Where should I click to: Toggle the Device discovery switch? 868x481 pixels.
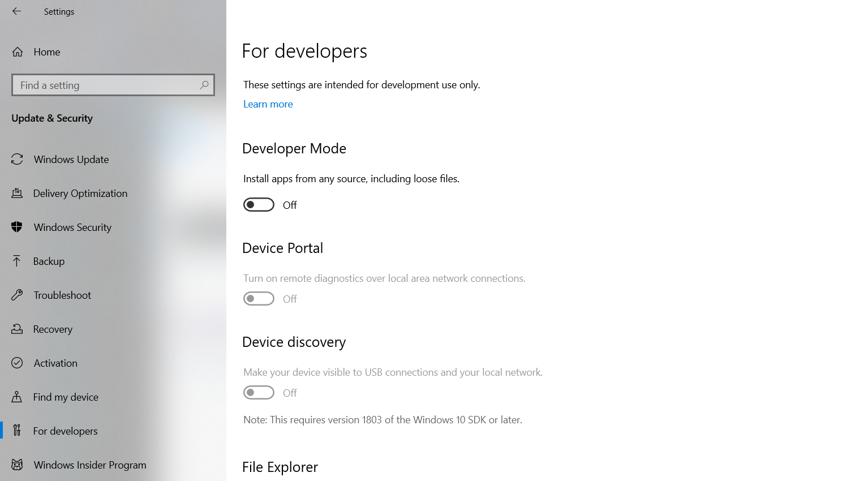pos(259,393)
